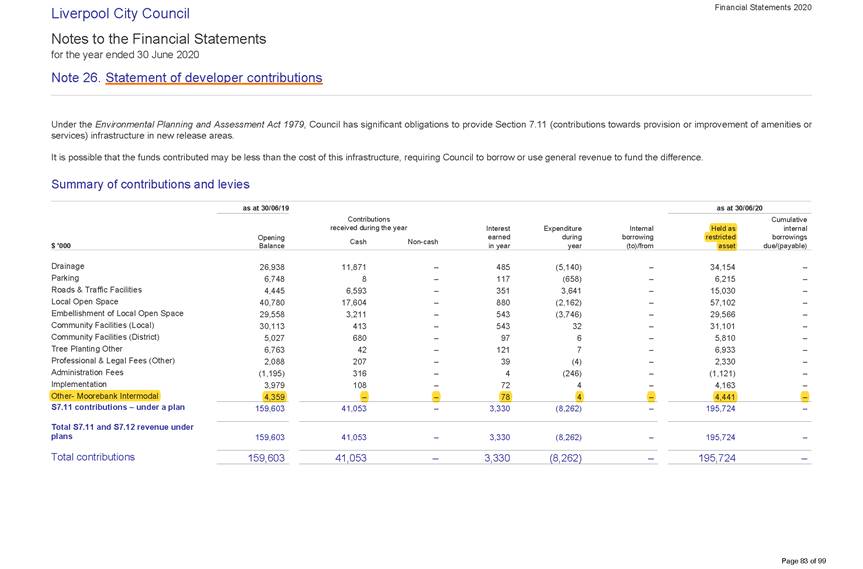The image size is (863, 569).
Task: Select highlighted Moorebank restricted asset 4,441
Action: 725,397
